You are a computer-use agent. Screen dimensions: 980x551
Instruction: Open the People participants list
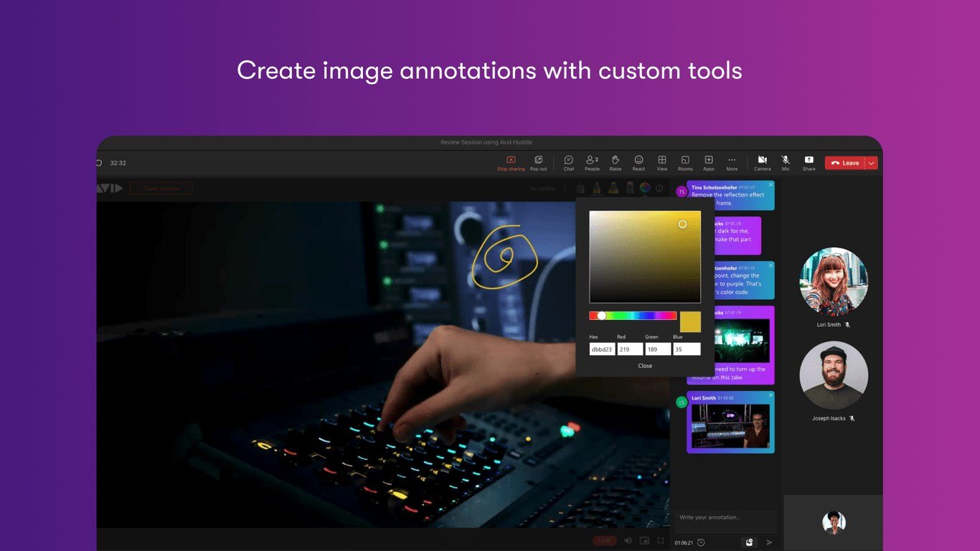tap(592, 163)
